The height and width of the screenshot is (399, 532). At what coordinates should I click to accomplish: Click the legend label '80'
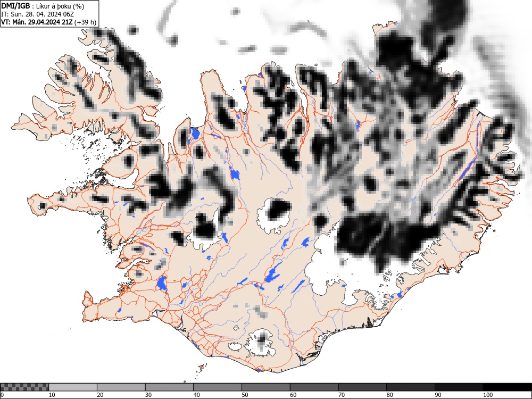(390, 395)
